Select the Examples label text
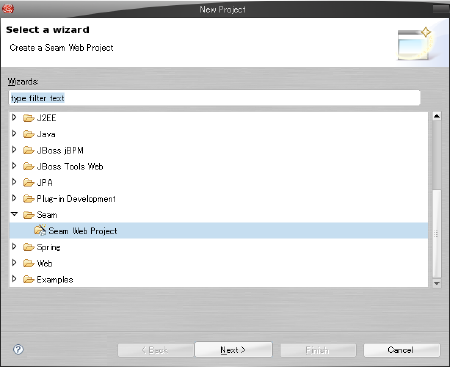The width and height of the screenshot is (450, 367). pos(55,280)
